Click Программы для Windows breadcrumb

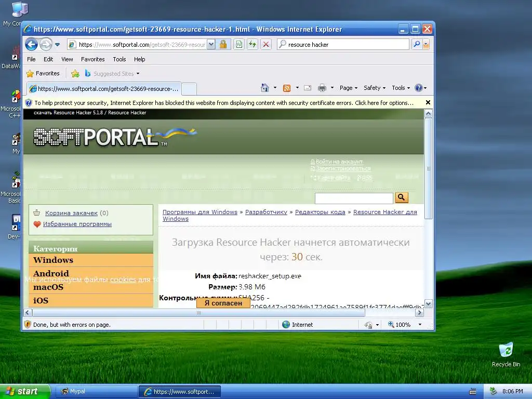coord(200,212)
